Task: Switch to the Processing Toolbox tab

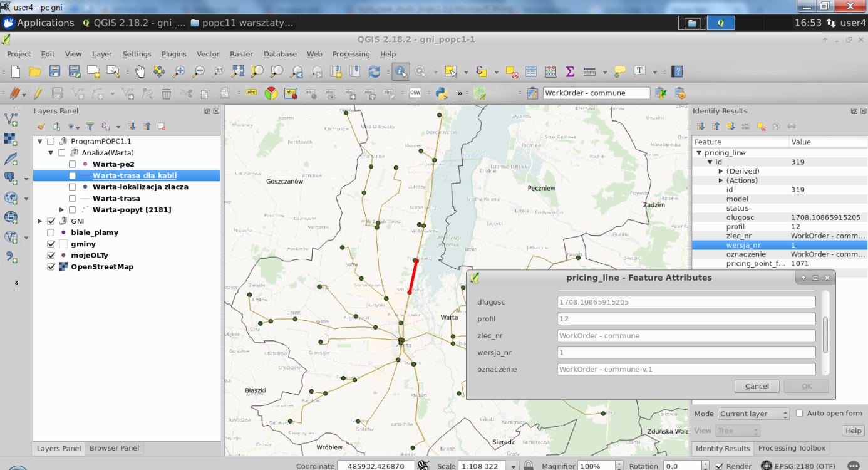Action: (792, 448)
